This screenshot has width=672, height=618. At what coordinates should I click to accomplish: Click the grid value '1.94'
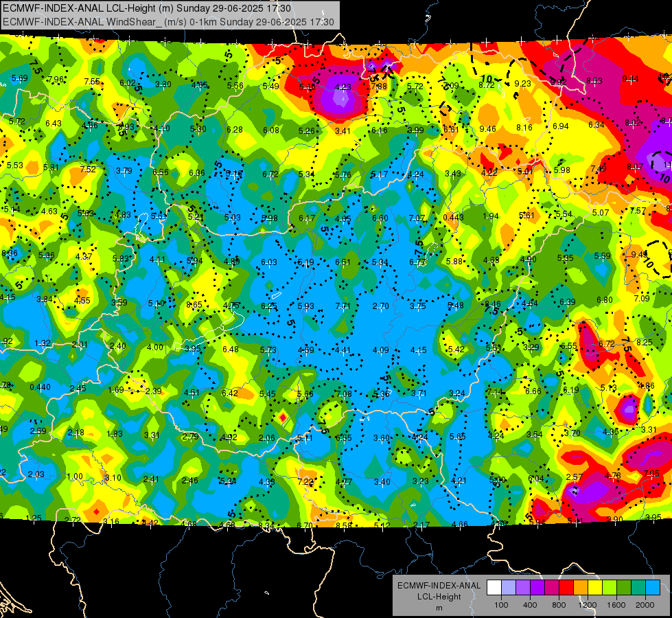coord(490,216)
